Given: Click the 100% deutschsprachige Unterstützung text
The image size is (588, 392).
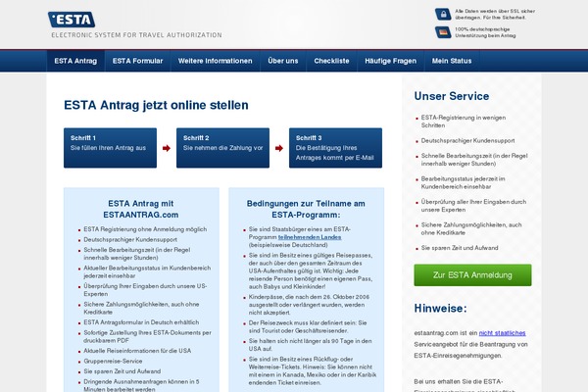Looking at the screenshot, I should [x=485, y=32].
